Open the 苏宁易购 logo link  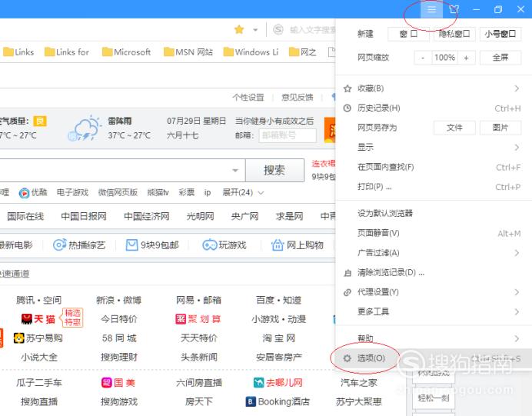[38, 338]
